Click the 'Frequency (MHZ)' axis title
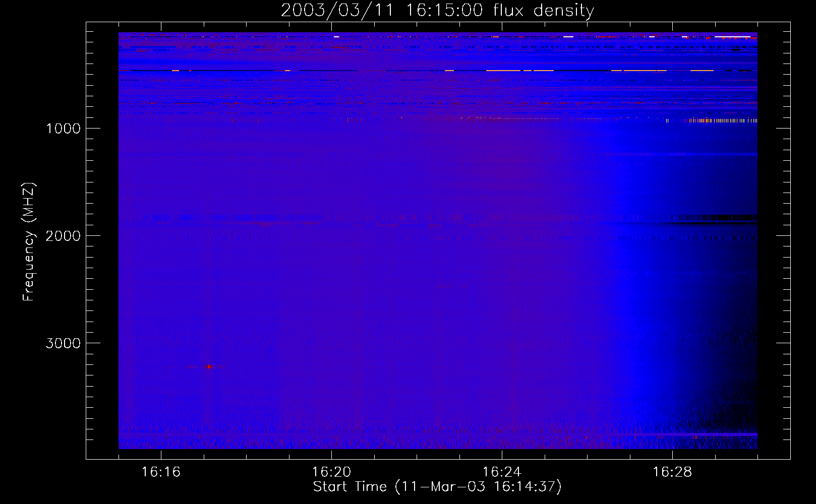This screenshot has width=816, height=504. coord(29,242)
